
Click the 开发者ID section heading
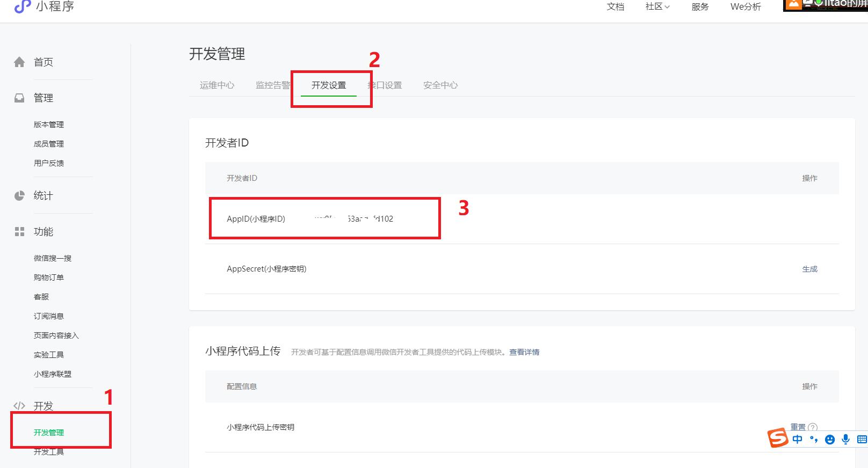pos(227,143)
